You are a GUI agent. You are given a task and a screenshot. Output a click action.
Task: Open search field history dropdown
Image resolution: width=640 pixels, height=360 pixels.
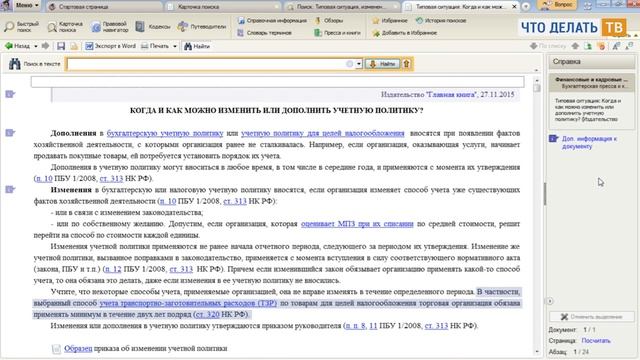(359, 64)
